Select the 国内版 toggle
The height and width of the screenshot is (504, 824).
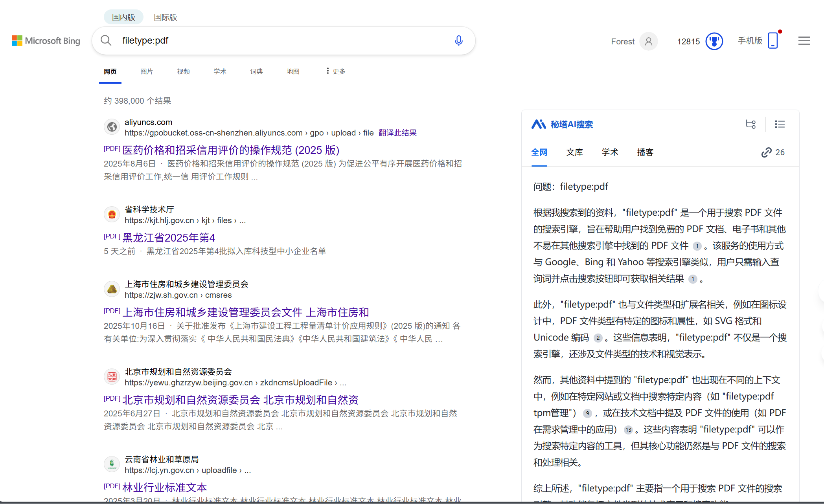[123, 17]
